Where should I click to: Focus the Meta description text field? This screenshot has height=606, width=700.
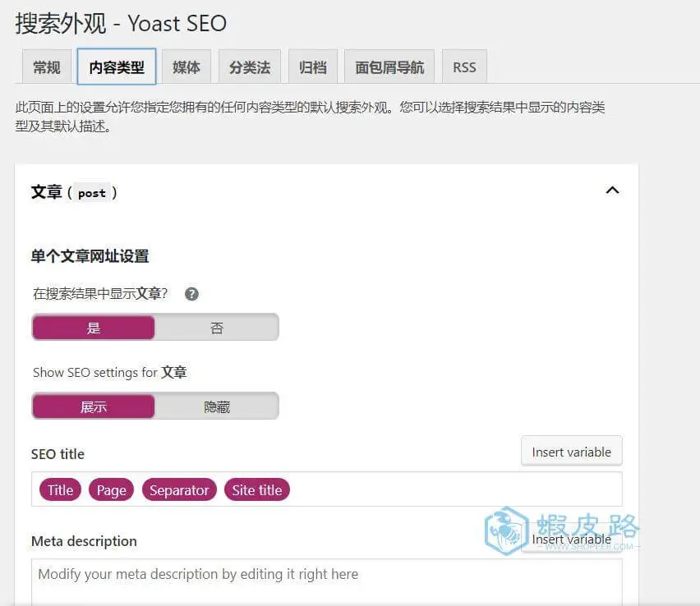coord(327,581)
